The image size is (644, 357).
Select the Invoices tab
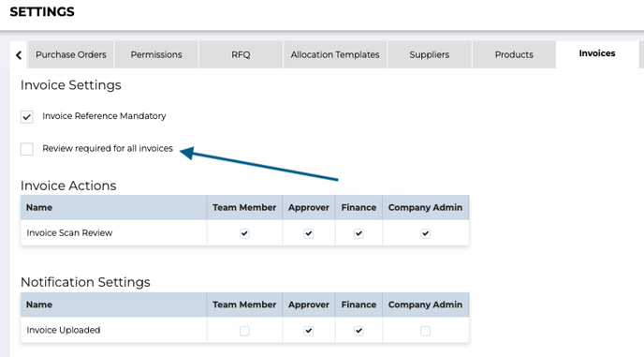pos(597,54)
